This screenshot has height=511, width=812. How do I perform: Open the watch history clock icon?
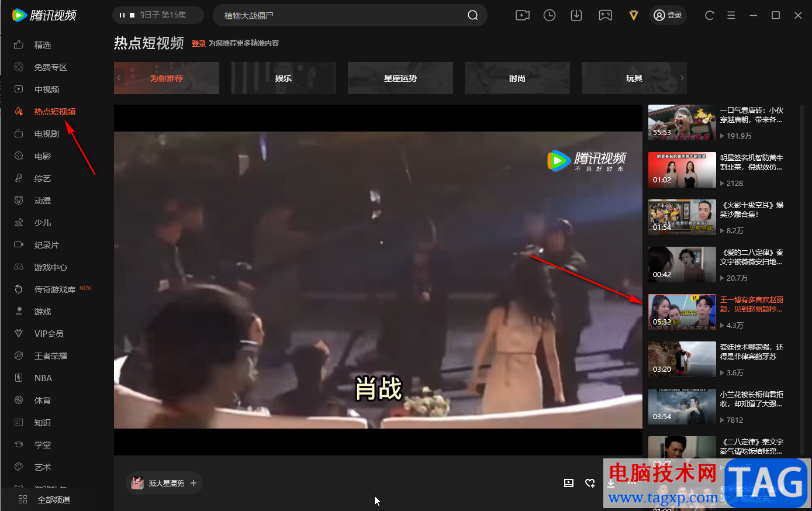point(550,15)
